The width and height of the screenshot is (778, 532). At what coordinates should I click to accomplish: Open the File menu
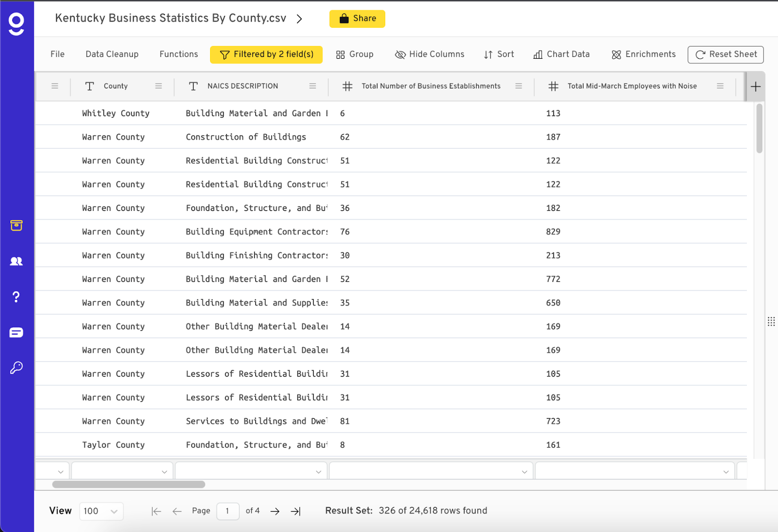[x=57, y=54]
